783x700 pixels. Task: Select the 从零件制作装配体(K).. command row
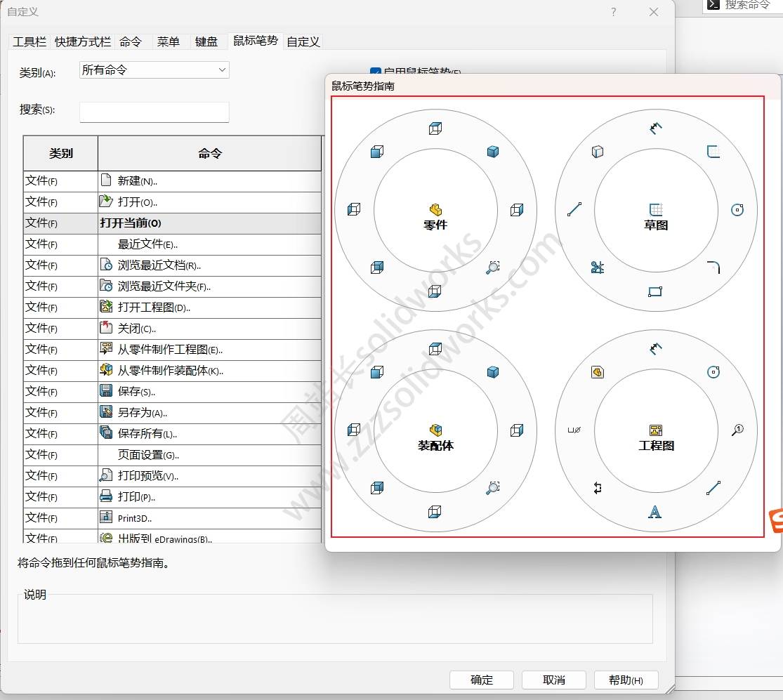172,371
